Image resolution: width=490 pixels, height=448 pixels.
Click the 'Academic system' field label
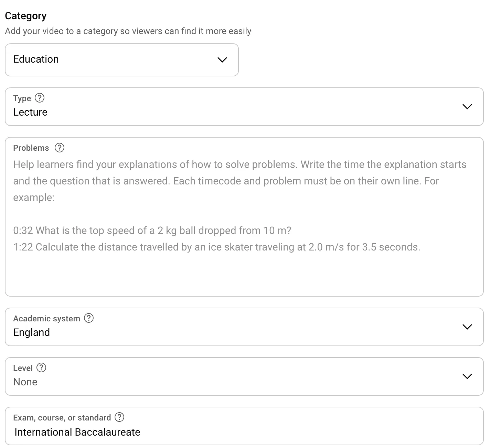click(46, 319)
